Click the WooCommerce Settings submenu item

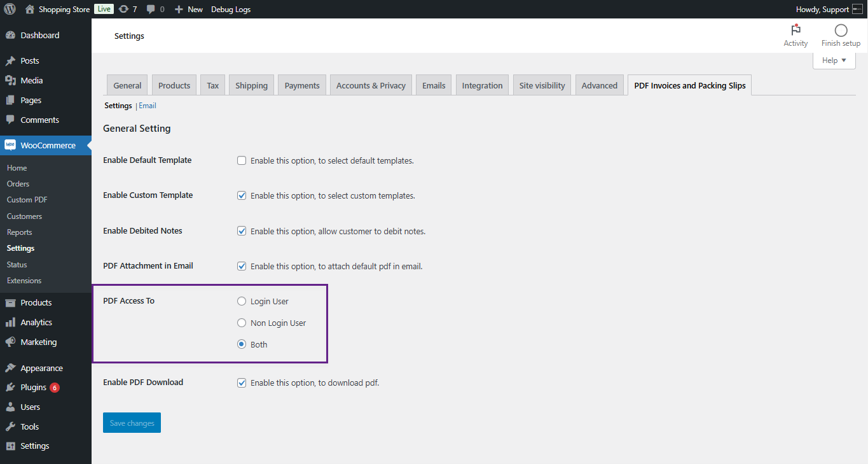21,248
